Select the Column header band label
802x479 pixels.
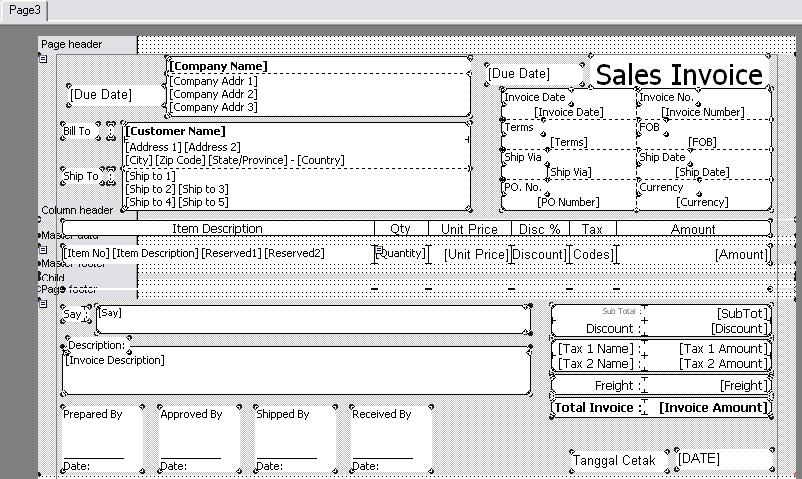point(78,210)
